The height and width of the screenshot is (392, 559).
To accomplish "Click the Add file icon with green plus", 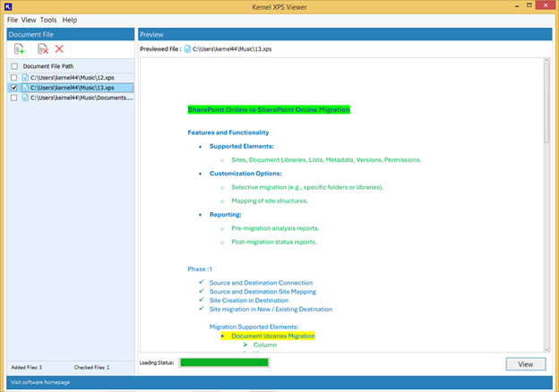I will pyautogui.click(x=19, y=49).
